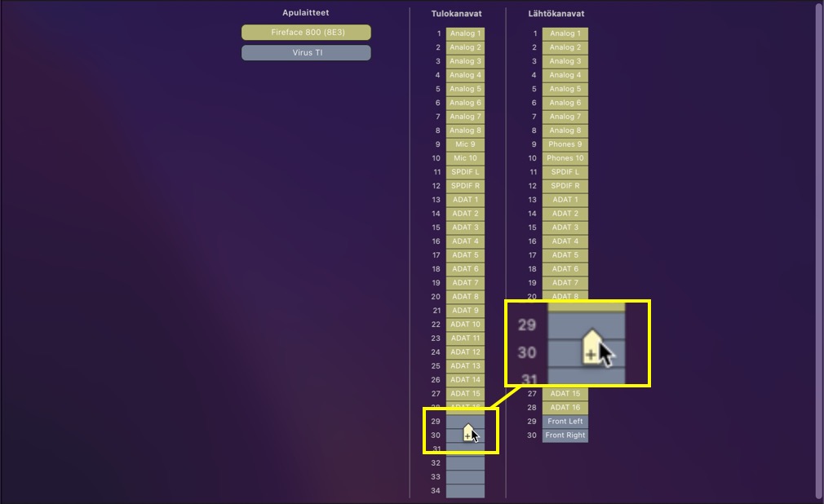Select the Phones 9 output channel
The width and height of the screenshot is (824, 504).
[x=565, y=144]
